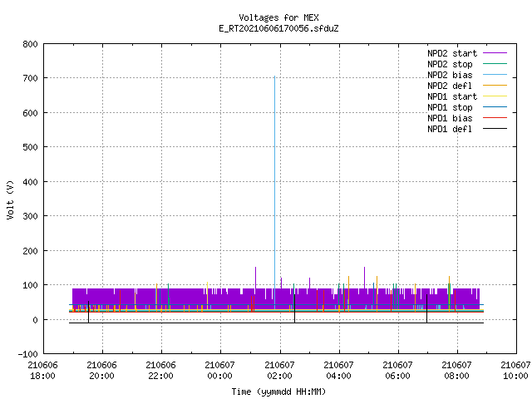Click the '210607 10:00' x-axis tick label

point(515,371)
